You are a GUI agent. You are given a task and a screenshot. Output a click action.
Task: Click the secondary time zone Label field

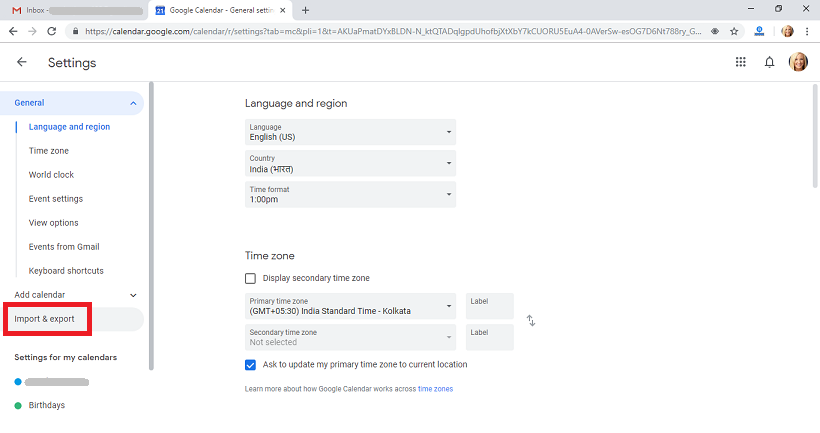489,337
